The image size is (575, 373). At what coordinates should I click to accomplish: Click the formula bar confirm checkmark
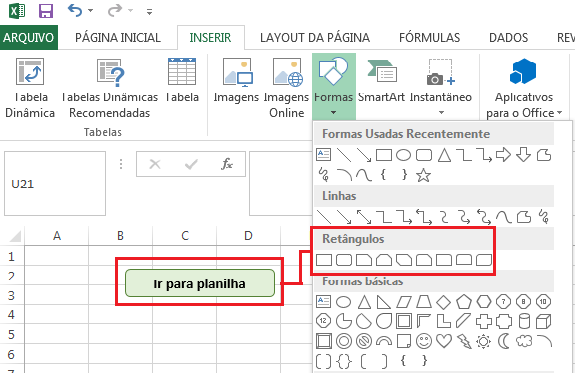click(x=191, y=164)
